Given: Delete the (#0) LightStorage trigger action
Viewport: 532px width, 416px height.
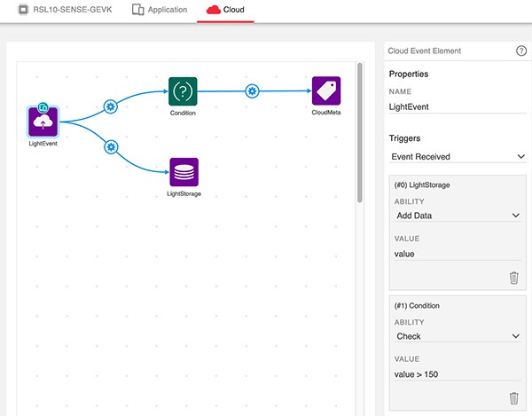Looking at the screenshot, I should tap(513, 278).
